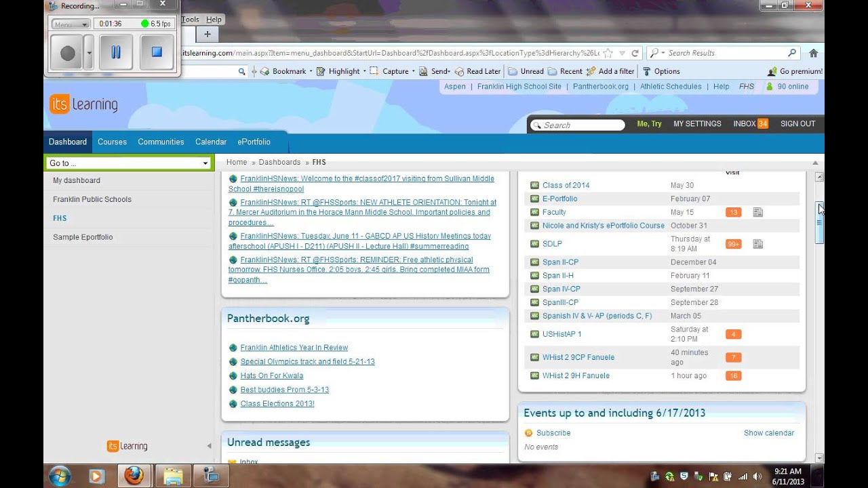The image size is (868, 488).
Task: Click the Home breadcrumb link
Action: (x=237, y=162)
